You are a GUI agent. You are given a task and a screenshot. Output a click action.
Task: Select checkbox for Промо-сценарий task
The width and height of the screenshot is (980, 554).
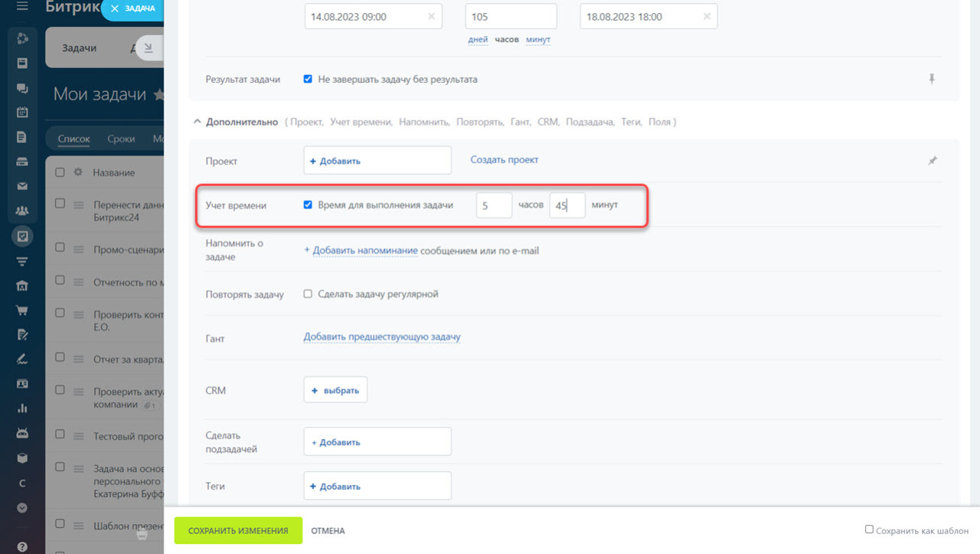pos(60,248)
